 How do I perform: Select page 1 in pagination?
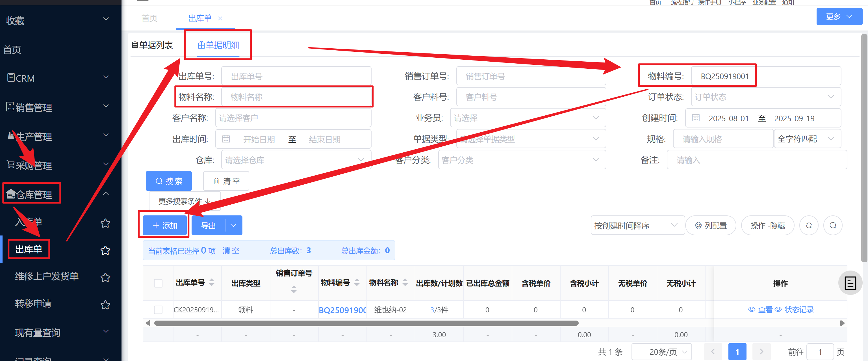pos(737,352)
